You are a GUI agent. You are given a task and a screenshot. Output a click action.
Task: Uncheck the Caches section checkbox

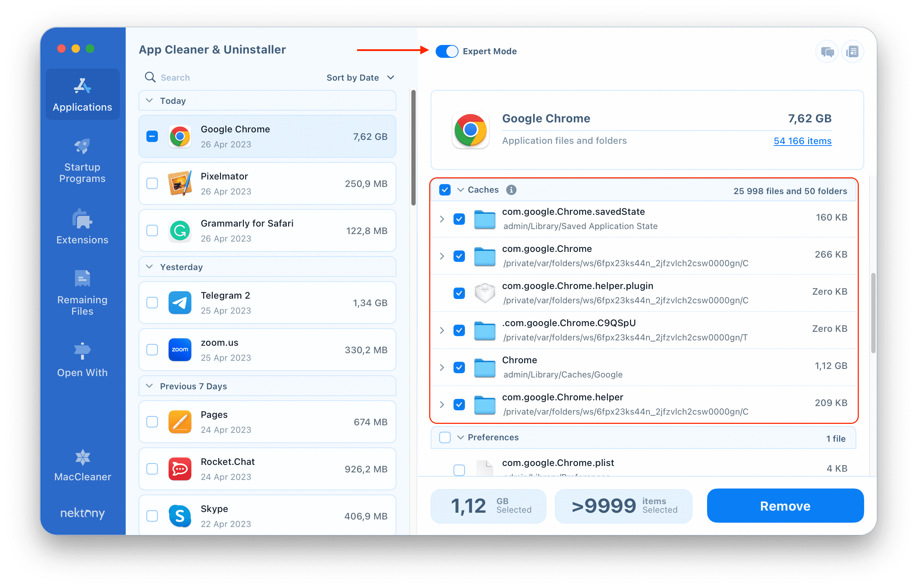[444, 189]
